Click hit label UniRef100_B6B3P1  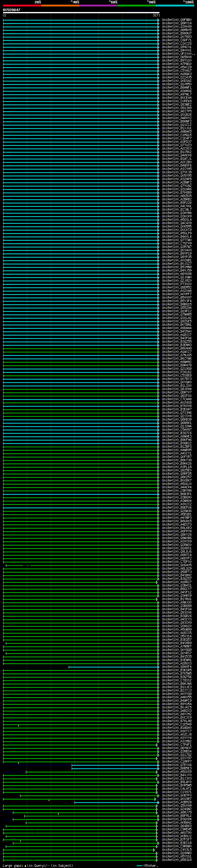click(x=177, y=494)
